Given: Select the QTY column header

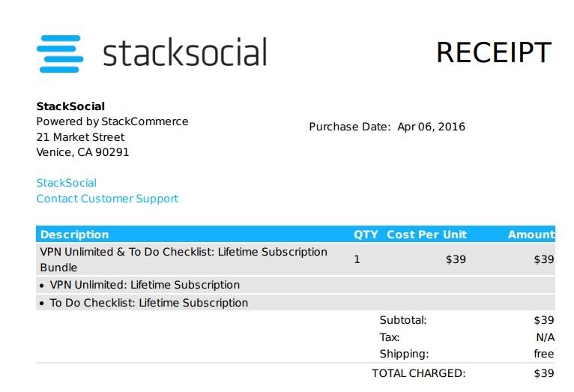Looking at the screenshot, I should [366, 235].
